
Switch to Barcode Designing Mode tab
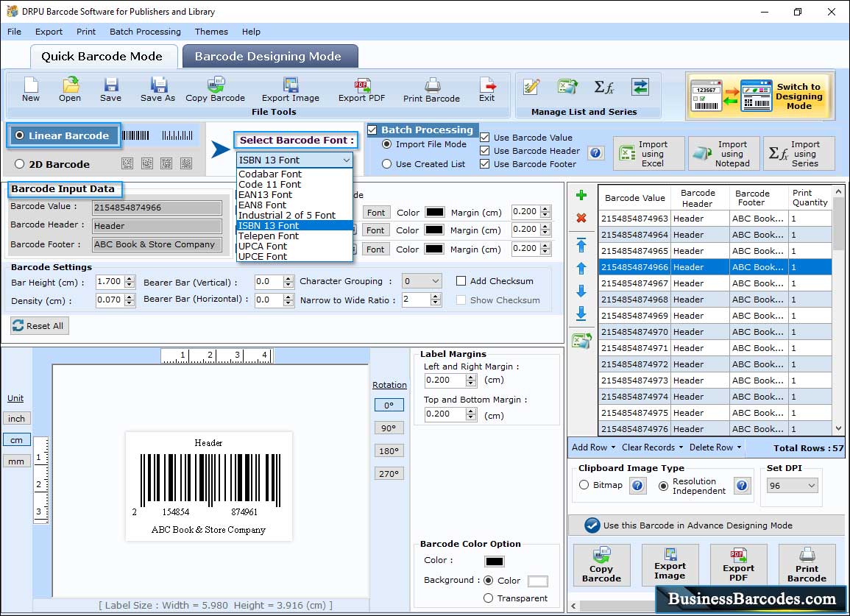(x=270, y=57)
